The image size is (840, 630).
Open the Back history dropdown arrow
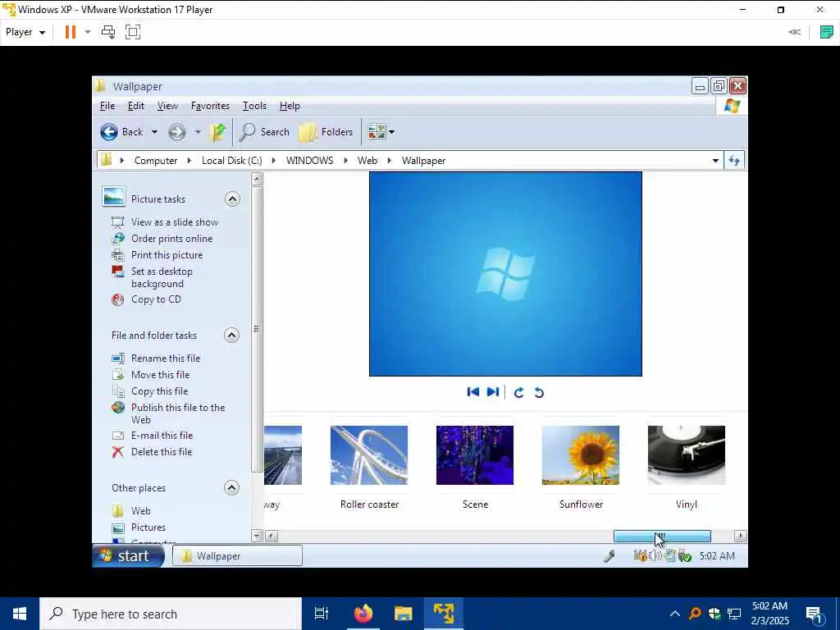154,132
